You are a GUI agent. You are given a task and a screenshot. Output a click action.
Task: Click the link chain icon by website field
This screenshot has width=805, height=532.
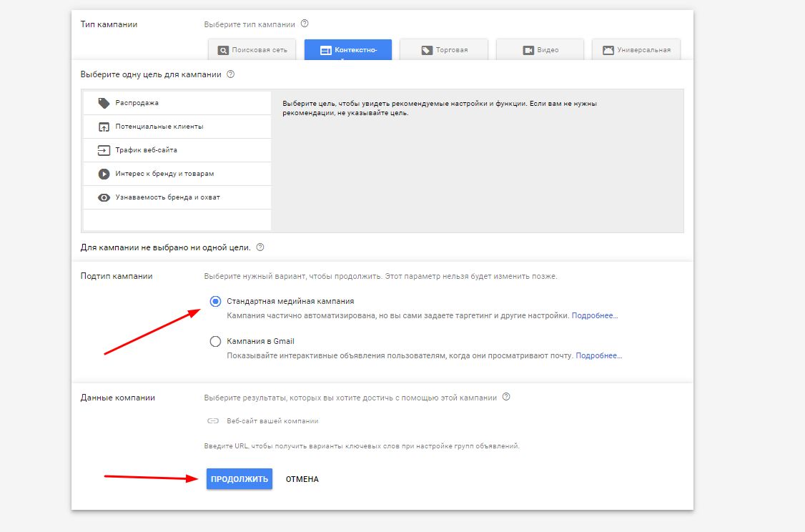(x=213, y=420)
